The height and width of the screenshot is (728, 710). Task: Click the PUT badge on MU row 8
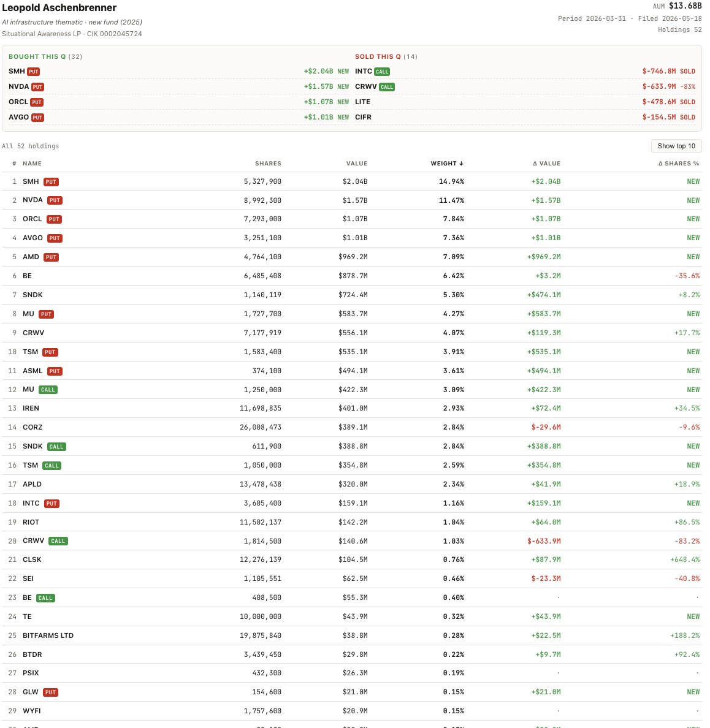(x=46, y=314)
